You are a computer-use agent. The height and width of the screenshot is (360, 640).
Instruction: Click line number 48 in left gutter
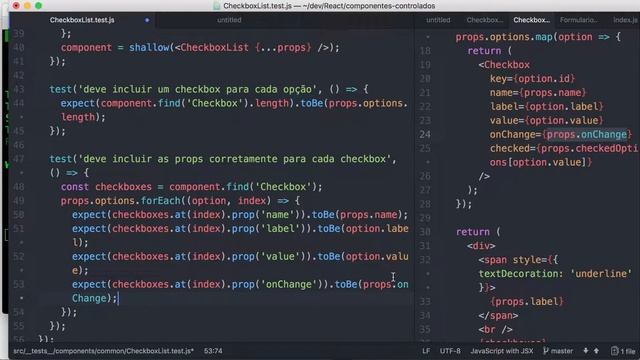(x=19, y=187)
